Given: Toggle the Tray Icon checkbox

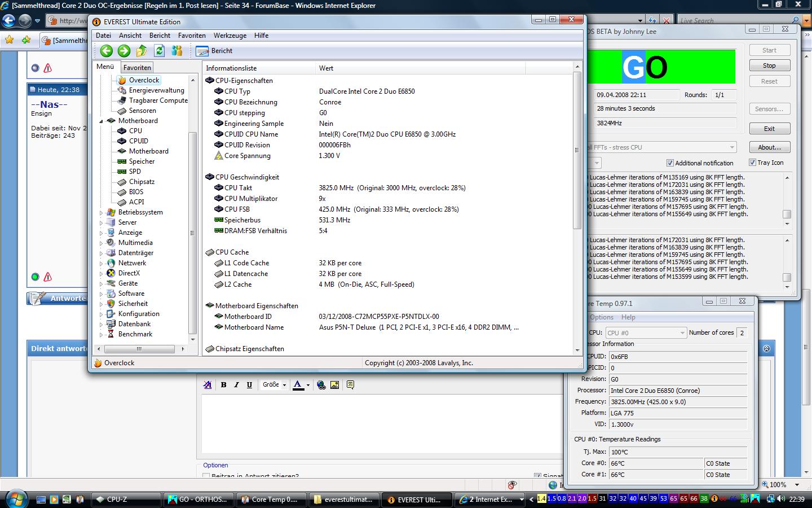Looking at the screenshot, I should tap(752, 163).
